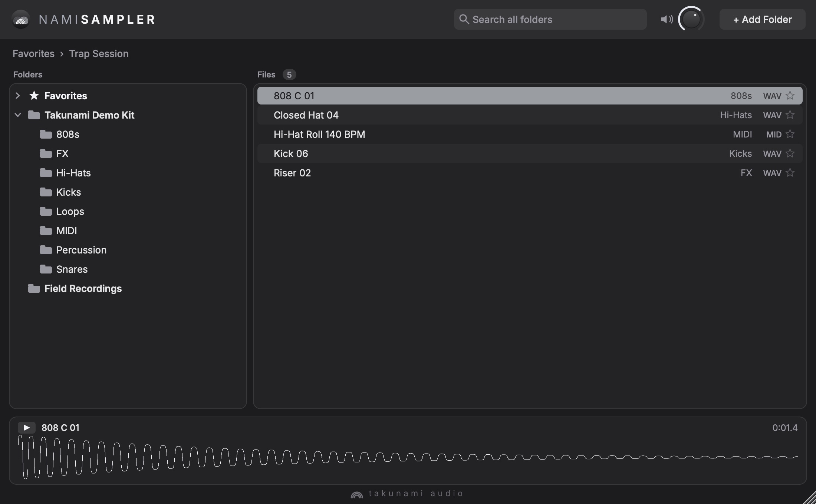
Task: Expand the Favorites tree chevron
Action: [x=17, y=96]
